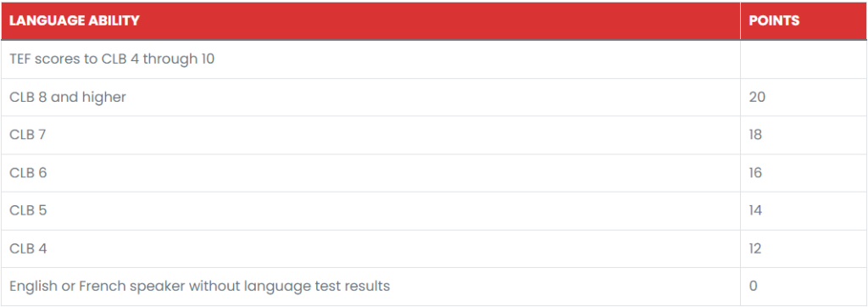The height and width of the screenshot is (307, 868).
Task: Click the 14 points value
Action: 755,210
